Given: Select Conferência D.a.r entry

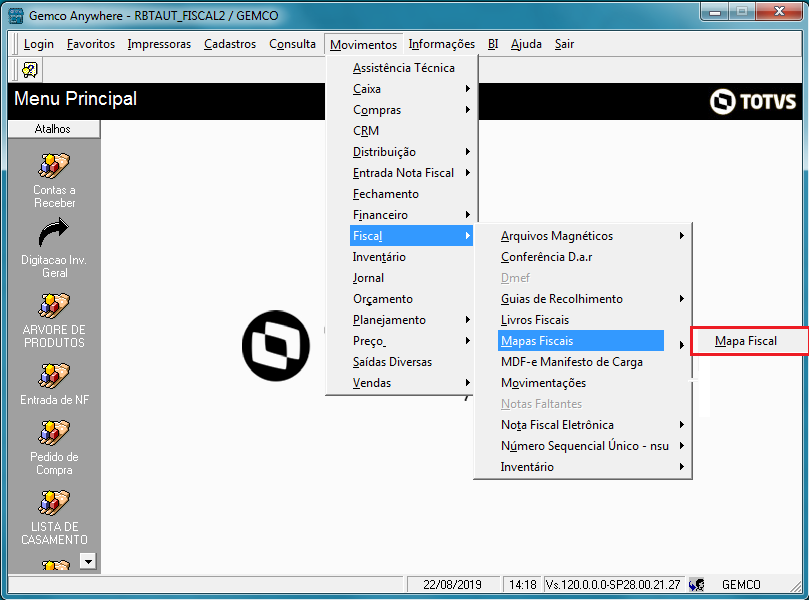Looking at the screenshot, I should [x=593, y=256].
